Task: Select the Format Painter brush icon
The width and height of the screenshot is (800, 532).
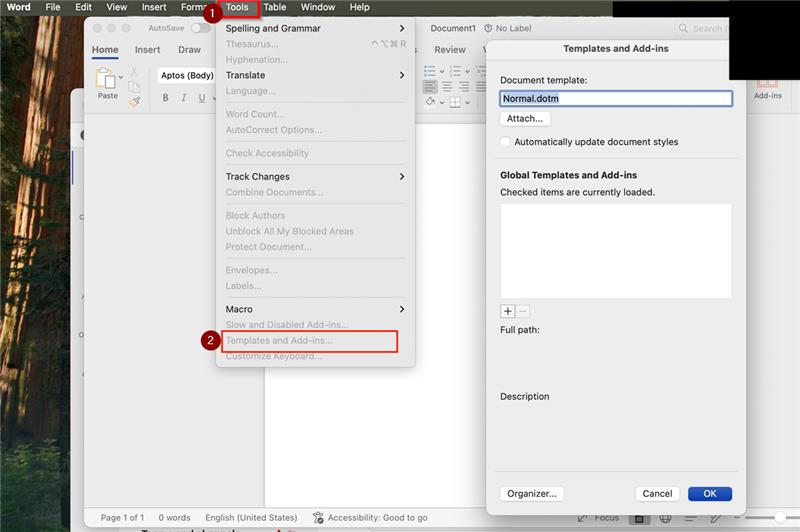Action: 134,103
